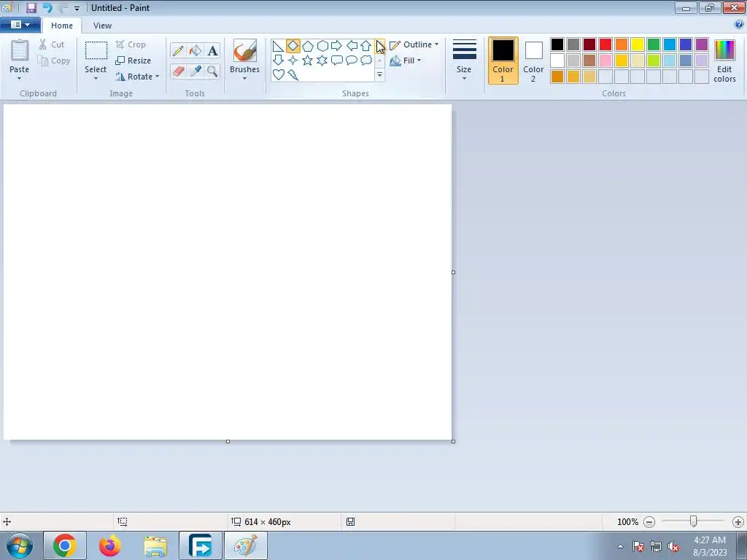Image resolution: width=747 pixels, height=560 pixels.
Task: Pick the red color swatch
Action: click(x=605, y=44)
